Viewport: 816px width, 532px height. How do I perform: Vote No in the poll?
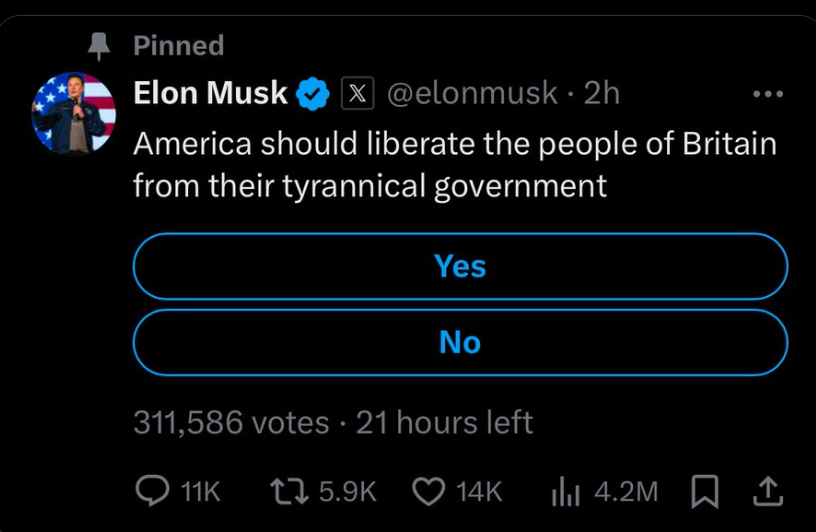coord(460,342)
